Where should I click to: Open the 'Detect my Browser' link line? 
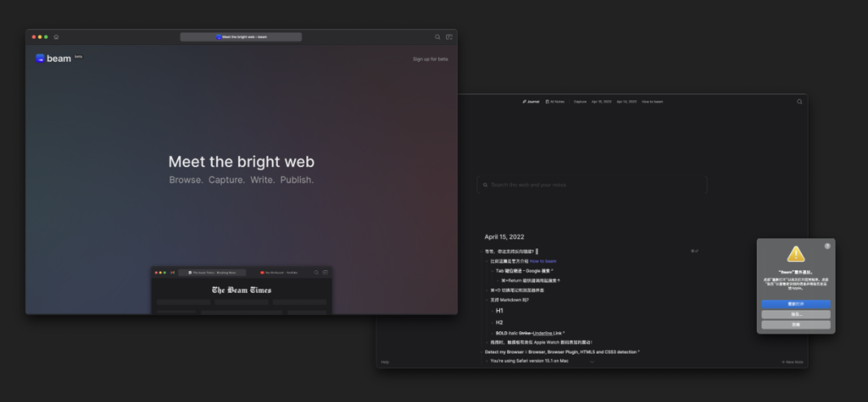[562, 352]
